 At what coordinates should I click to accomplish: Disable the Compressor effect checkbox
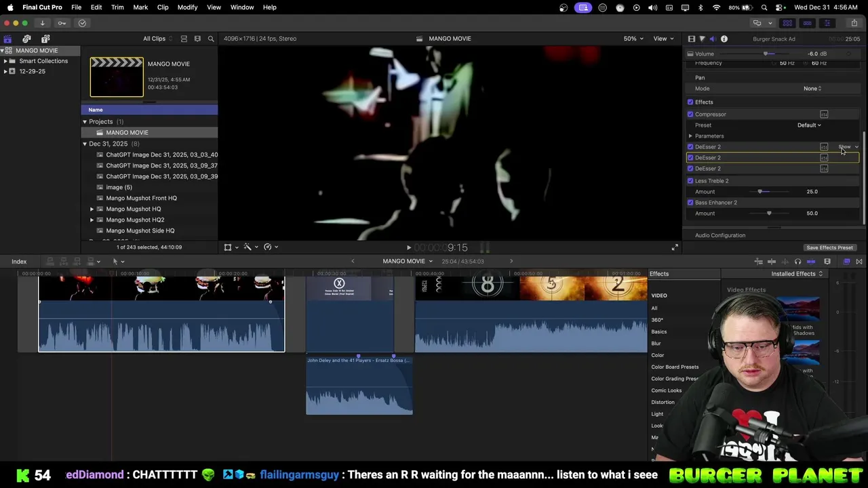[690, 115]
